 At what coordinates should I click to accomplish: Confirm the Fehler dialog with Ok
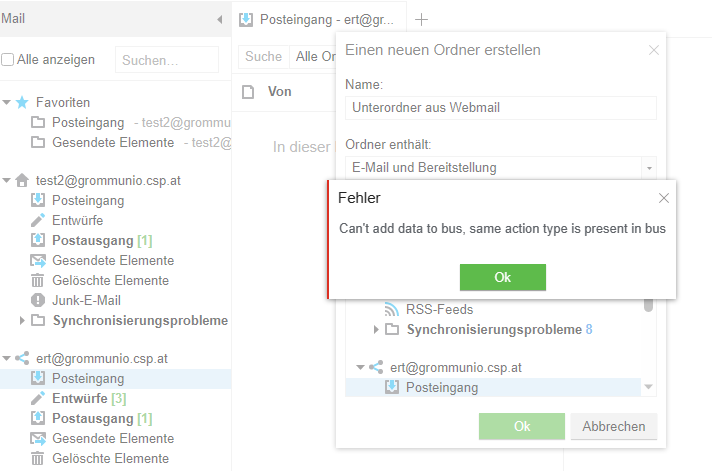point(502,277)
